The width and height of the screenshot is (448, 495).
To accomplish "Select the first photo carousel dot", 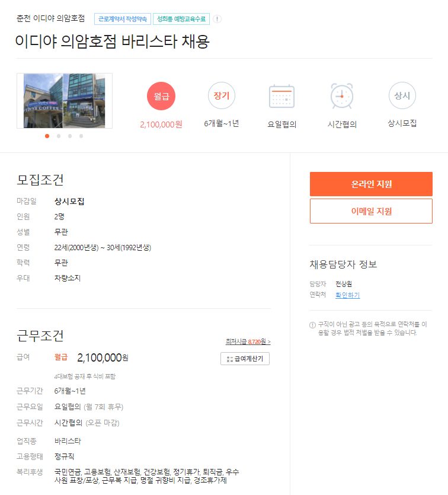I will [x=47, y=136].
